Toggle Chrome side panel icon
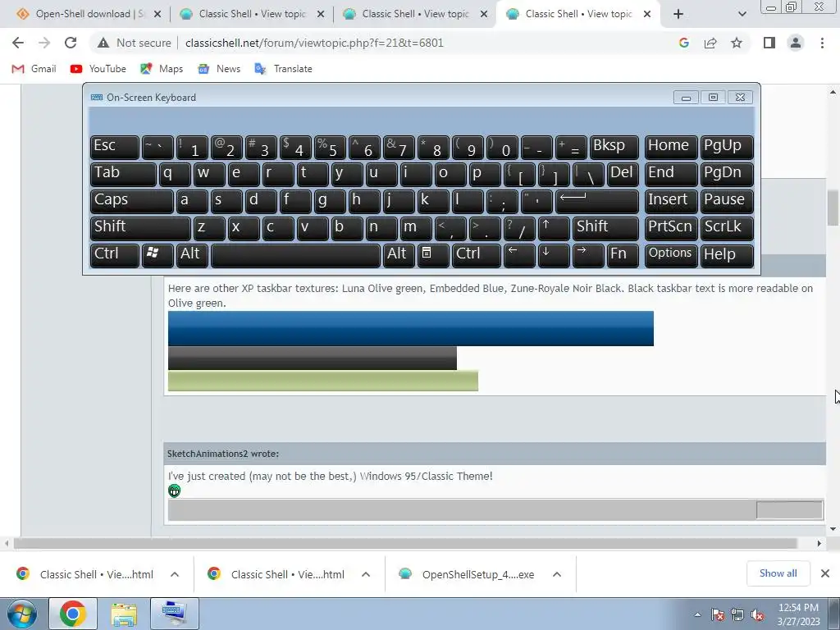840x630 pixels. click(769, 43)
